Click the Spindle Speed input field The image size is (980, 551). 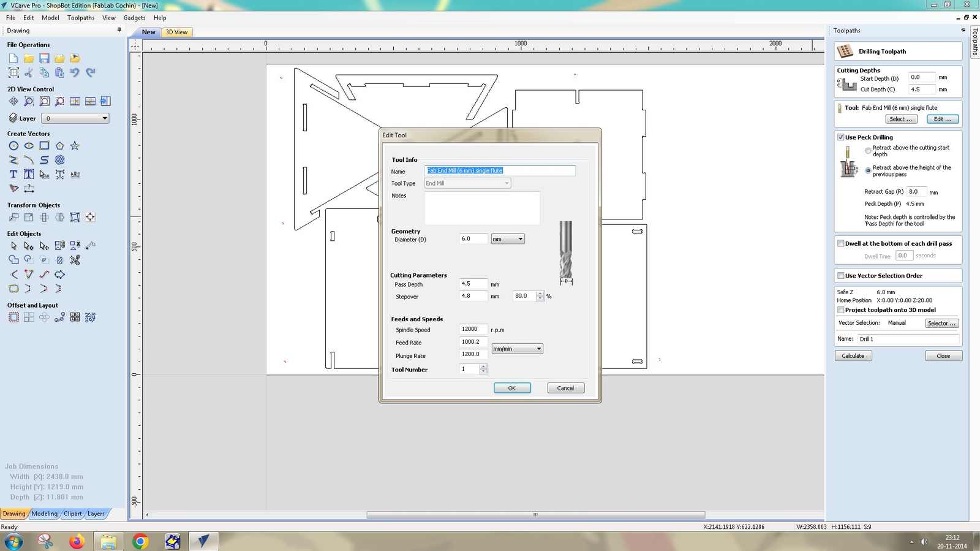point(473,329)
